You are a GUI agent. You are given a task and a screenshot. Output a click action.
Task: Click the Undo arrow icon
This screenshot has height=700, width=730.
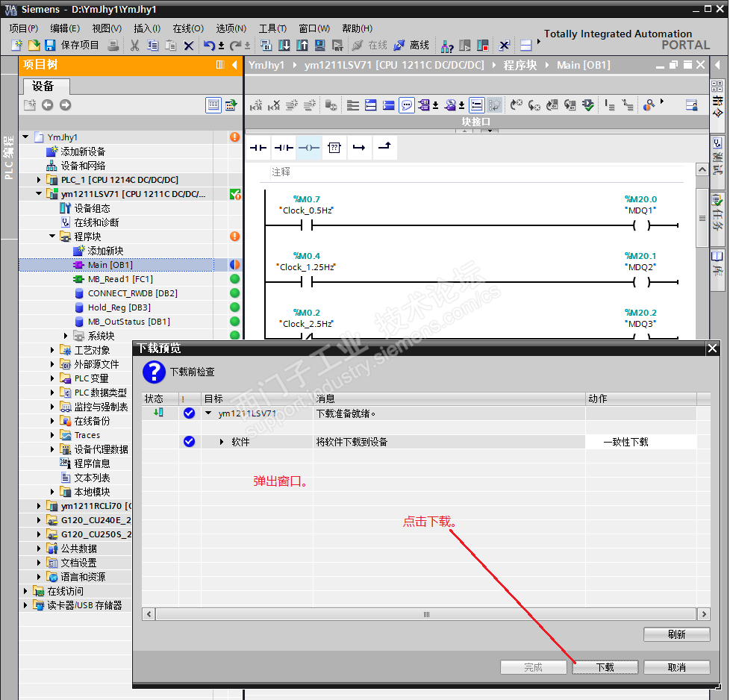[x=209, y=45]
